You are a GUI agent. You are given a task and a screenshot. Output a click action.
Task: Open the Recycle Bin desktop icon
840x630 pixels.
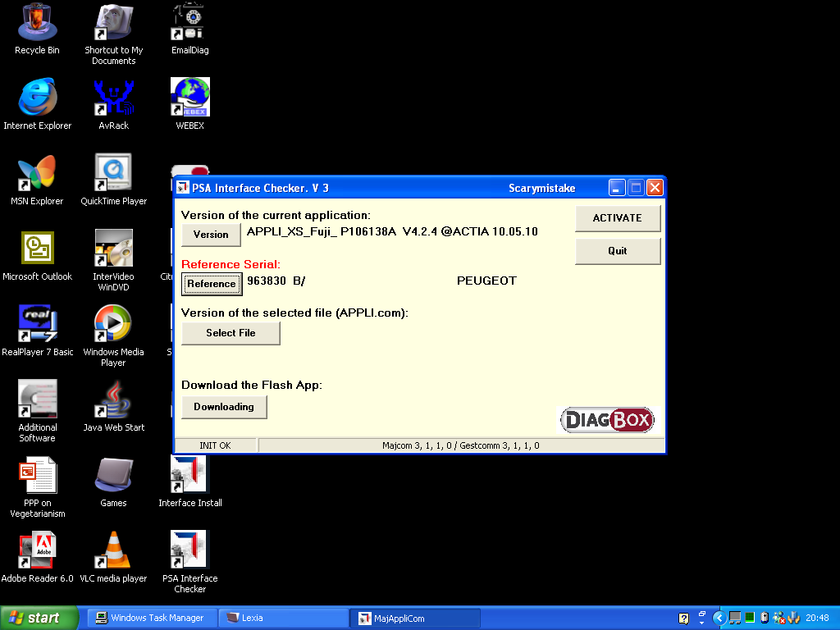[37, 28]
